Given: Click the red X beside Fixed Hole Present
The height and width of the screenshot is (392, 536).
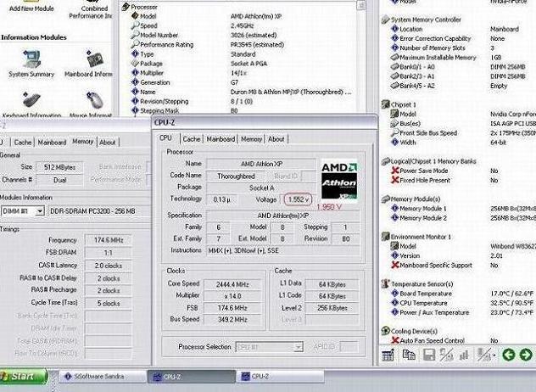Looking at the screenshot, I should 395,180.
